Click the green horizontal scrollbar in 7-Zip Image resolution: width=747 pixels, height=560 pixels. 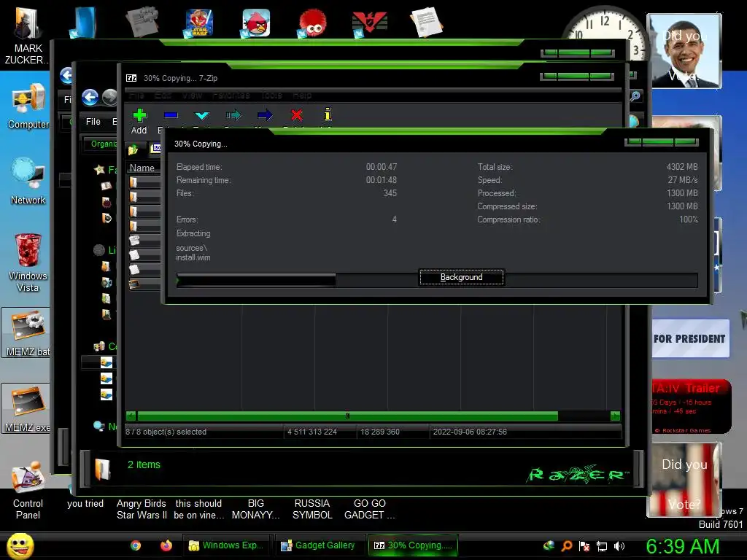pos(348,416)
